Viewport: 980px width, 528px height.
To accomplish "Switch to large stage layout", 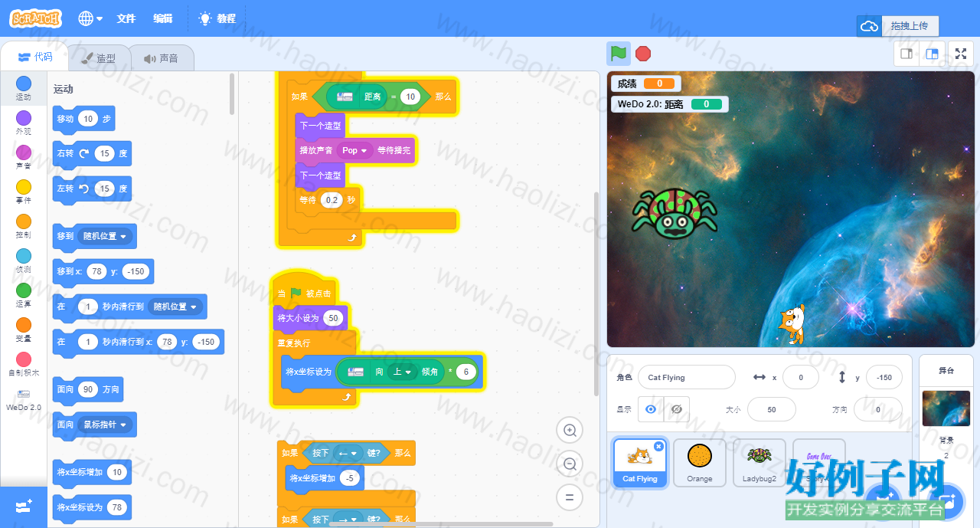I will click(x=932, y=54).
